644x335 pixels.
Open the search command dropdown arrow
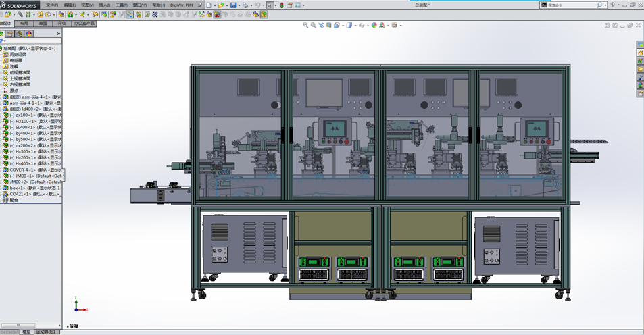pos(605,5)
